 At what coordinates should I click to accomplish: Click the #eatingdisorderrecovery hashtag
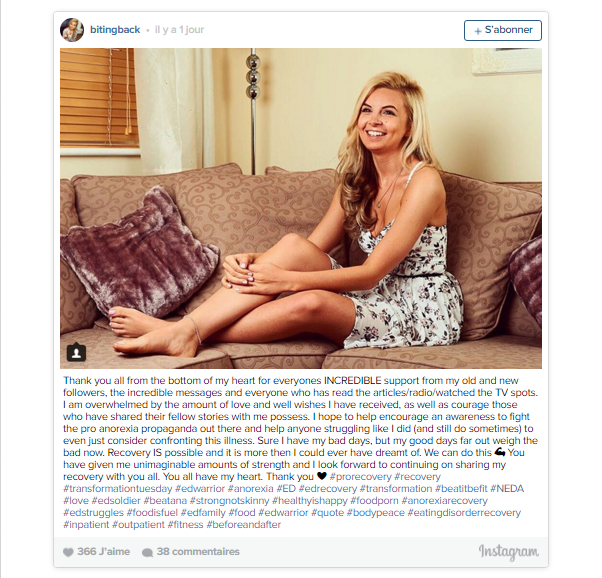click(464, 513)
